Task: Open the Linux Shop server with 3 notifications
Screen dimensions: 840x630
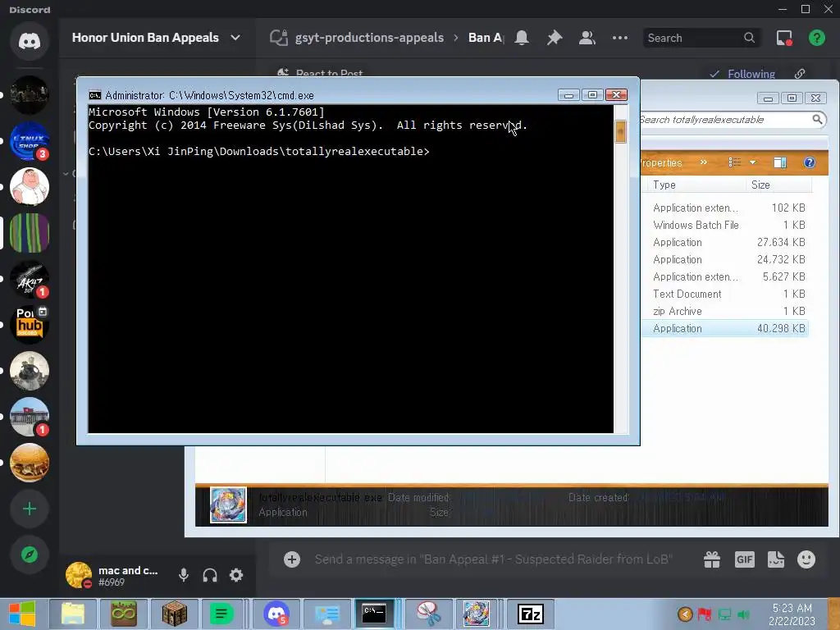Action: pos(30,141)
